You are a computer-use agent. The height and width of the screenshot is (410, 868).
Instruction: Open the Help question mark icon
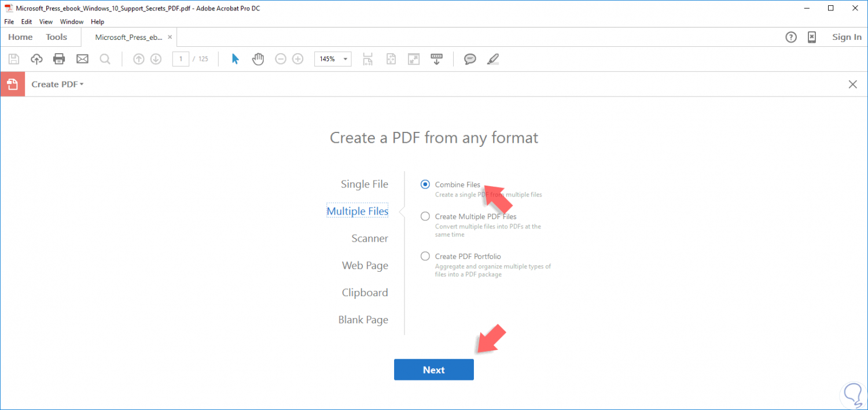791,37
